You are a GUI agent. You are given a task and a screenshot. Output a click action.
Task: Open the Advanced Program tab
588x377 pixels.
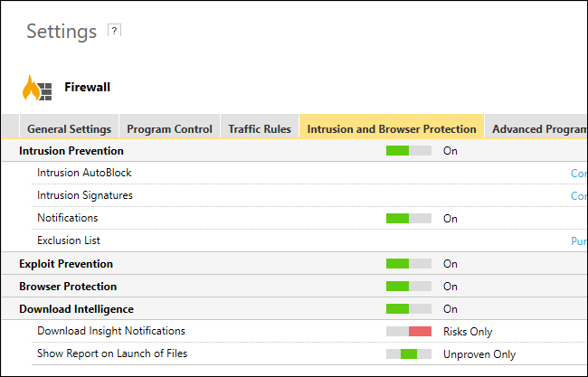pyautogui.click(x=538, y=129)
